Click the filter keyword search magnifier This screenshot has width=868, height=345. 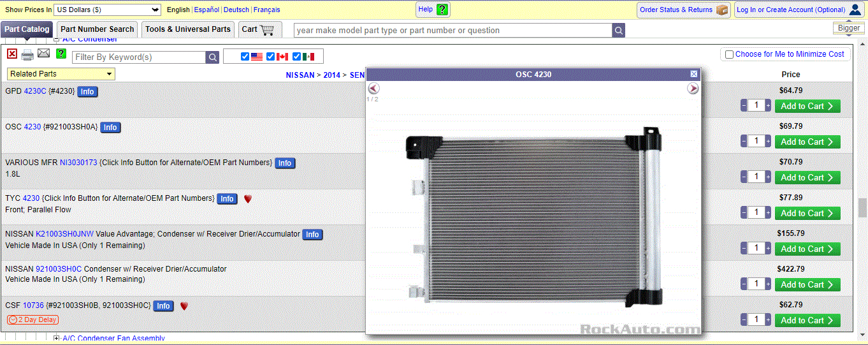pos(212,57)
